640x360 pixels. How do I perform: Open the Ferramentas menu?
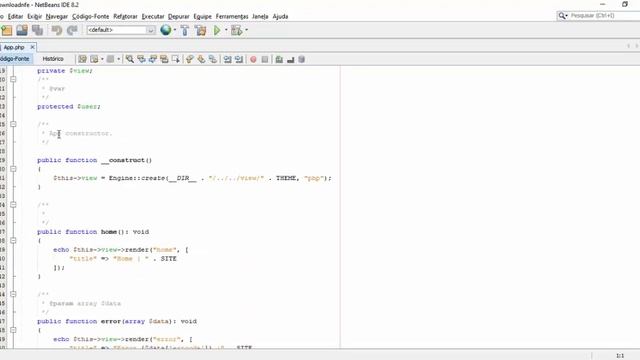tap(232, 16)
